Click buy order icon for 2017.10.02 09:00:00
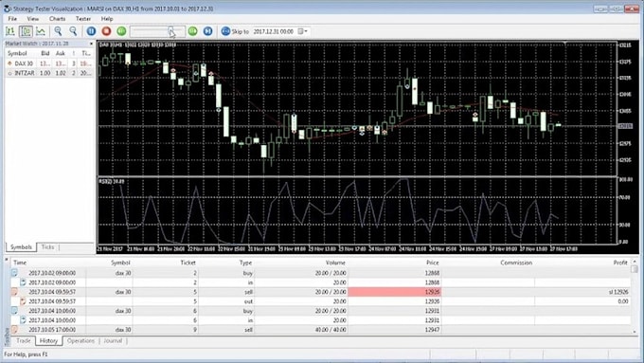Screen dimensions: 644x363 coord(15,273)
